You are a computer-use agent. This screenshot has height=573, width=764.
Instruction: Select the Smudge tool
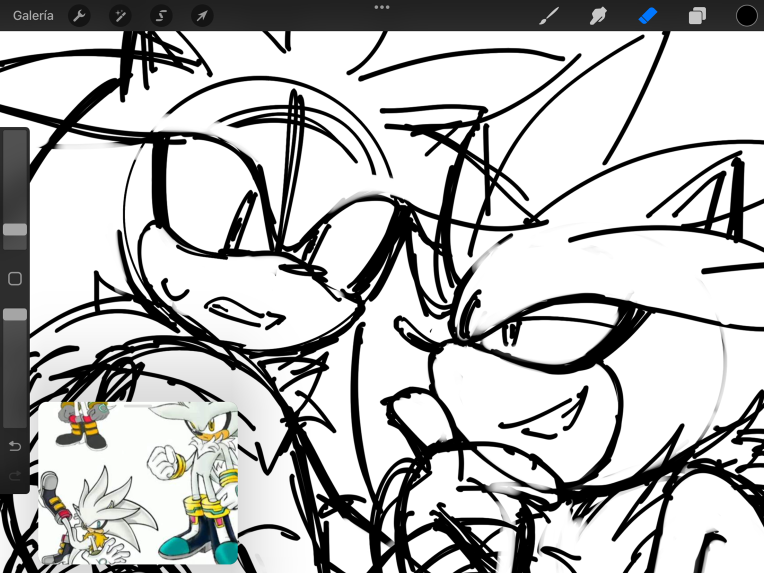click(598, 16)
